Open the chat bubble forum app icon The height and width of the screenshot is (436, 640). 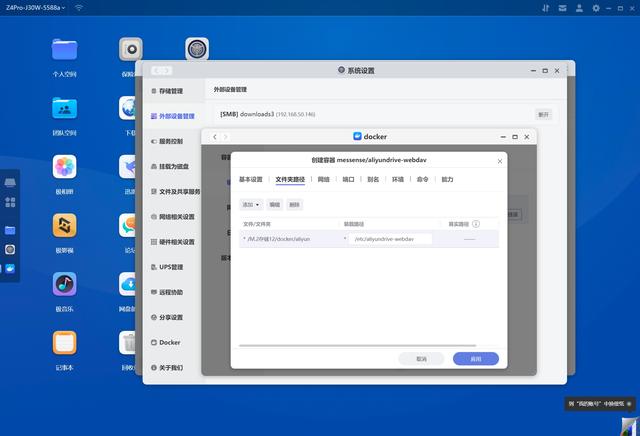point(127,225)
